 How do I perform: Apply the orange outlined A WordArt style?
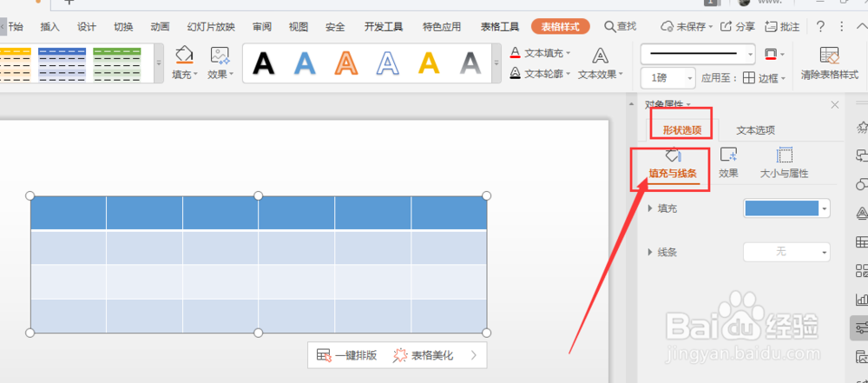click(x=346, y=63)
